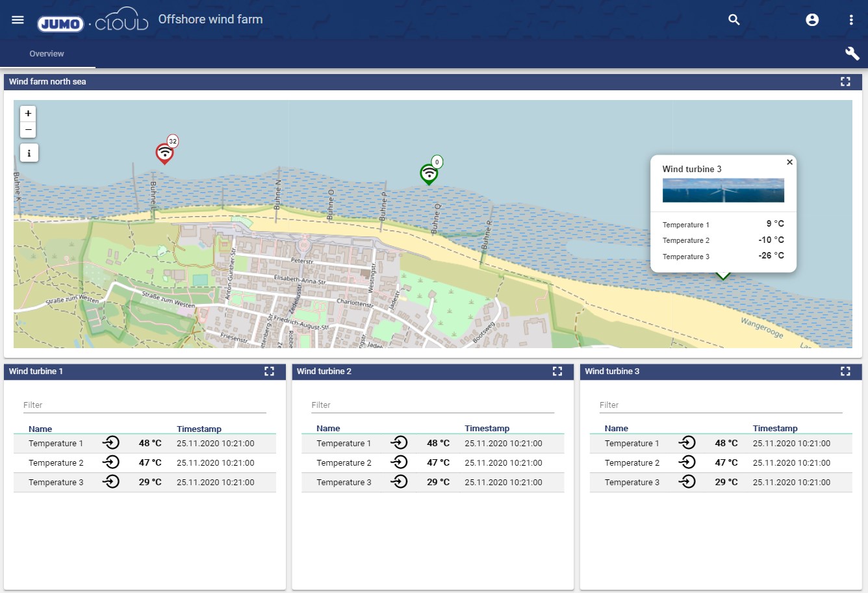Expand Wind turbine 2 panel fullscreen

[557, 371]
